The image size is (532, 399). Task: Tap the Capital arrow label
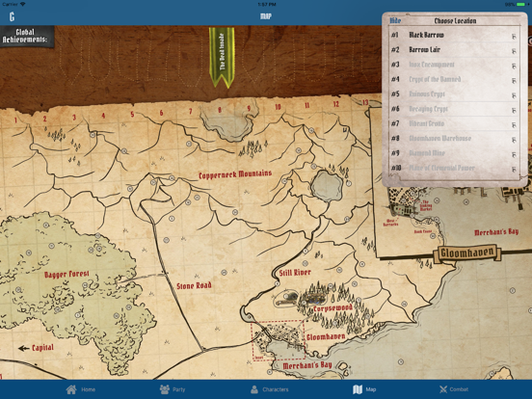pyautogui.click(x=36, y=348)
